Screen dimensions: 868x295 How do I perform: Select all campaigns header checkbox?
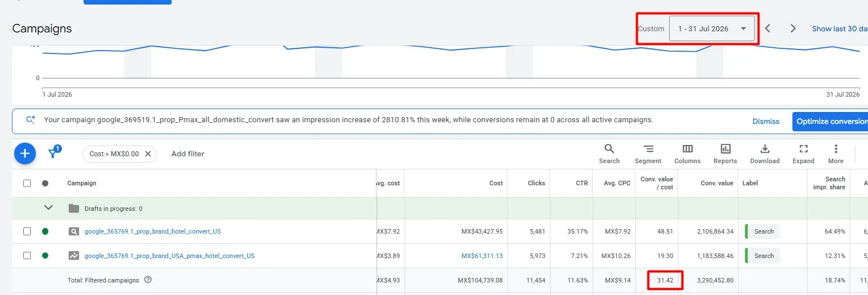(27, 183)
